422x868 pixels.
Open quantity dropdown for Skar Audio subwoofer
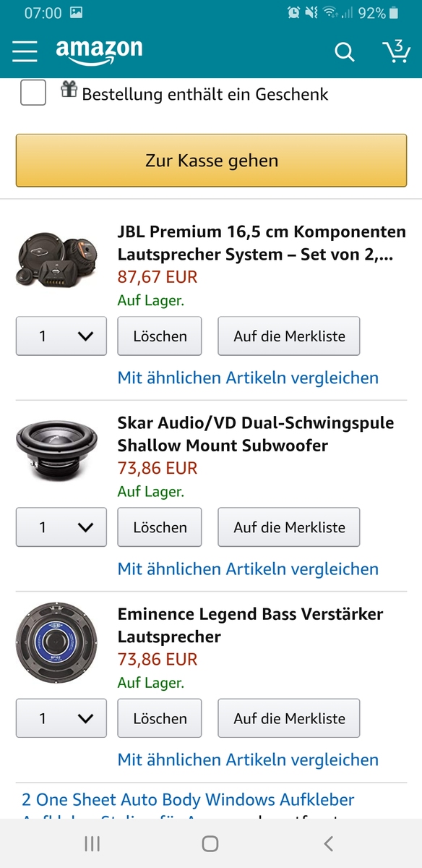[x=61, y=527]
